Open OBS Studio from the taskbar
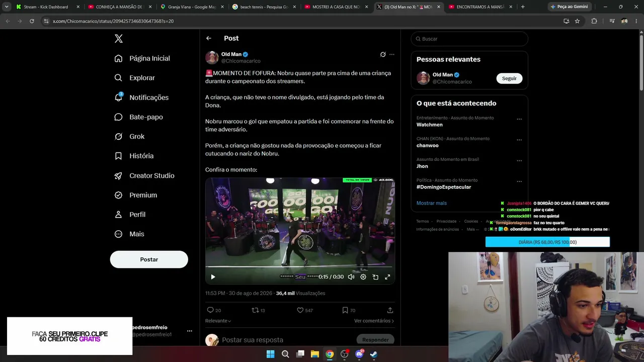 click(345, 354)
